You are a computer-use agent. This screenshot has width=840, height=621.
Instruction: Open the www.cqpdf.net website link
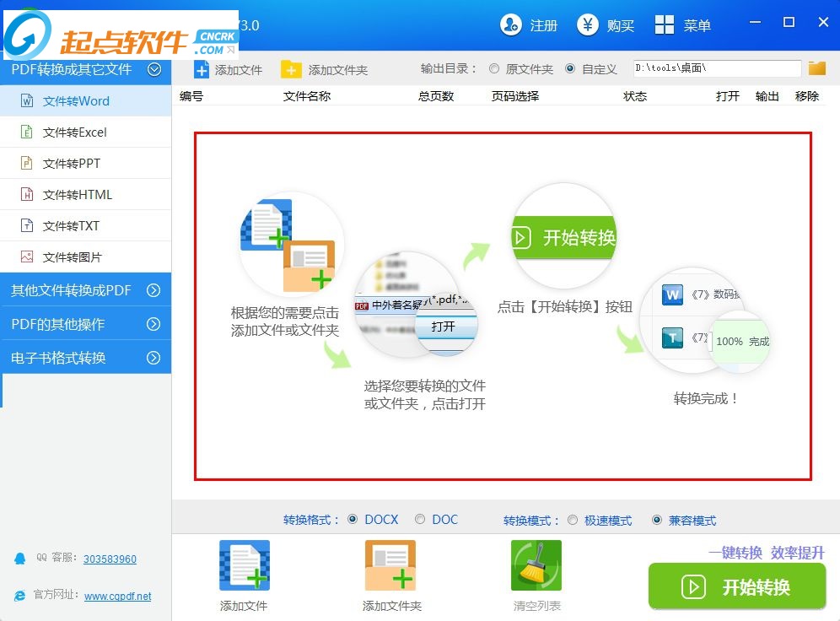click(118, 596)
